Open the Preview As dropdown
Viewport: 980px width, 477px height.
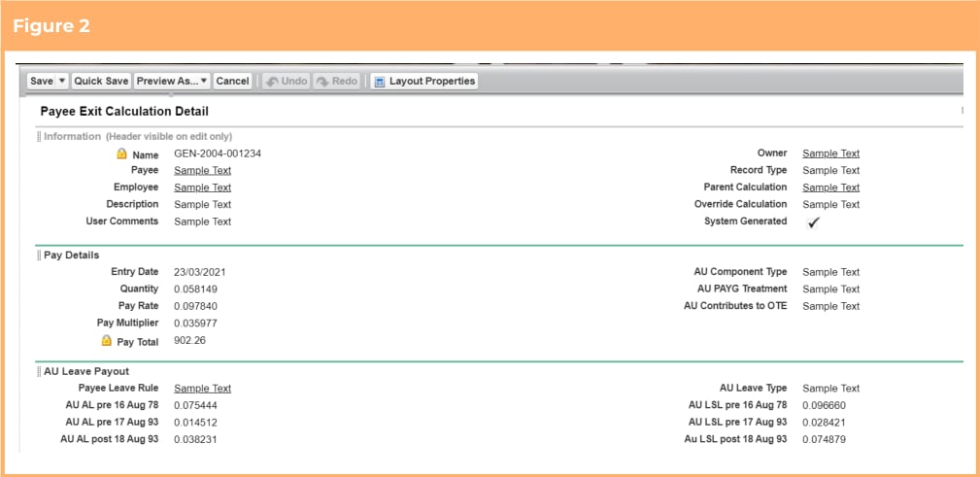click(172, 82)
